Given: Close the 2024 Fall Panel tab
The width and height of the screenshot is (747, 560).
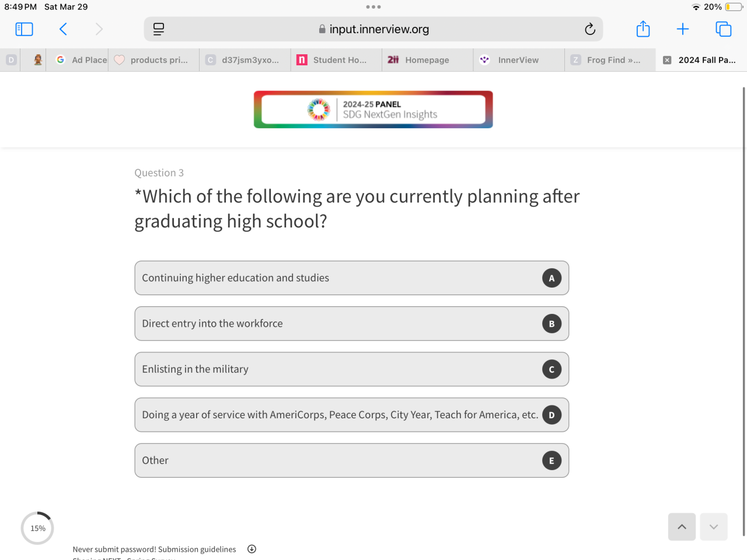Looking at the screenshot, I should 667,60.
